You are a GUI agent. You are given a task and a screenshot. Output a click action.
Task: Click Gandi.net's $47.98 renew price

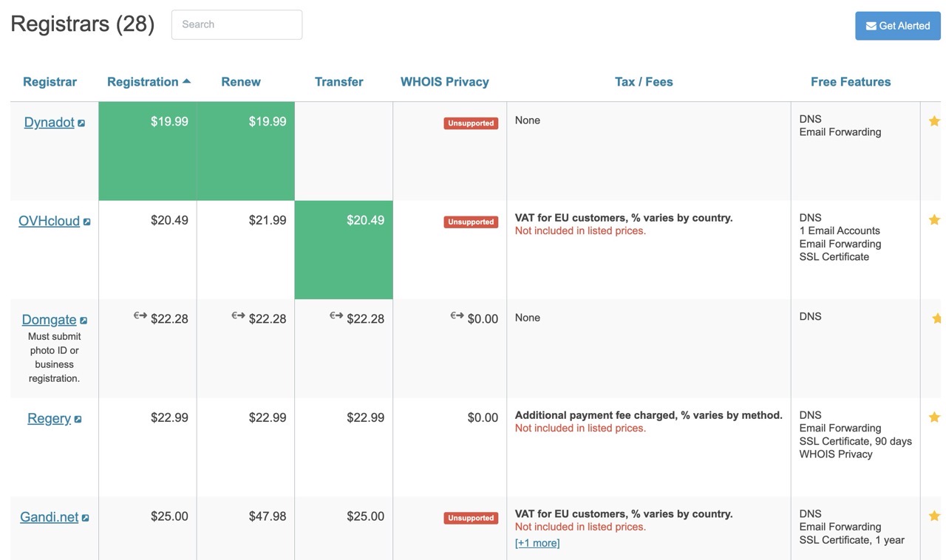(268, 516)
